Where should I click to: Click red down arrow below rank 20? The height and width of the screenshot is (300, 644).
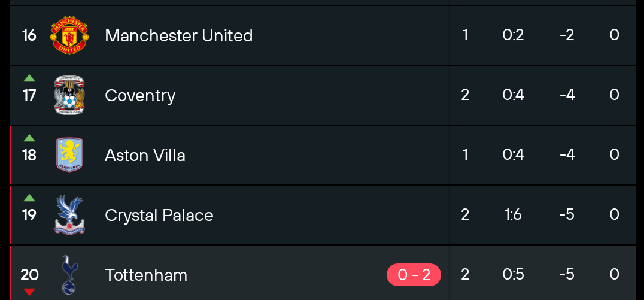tap(29, 292)
